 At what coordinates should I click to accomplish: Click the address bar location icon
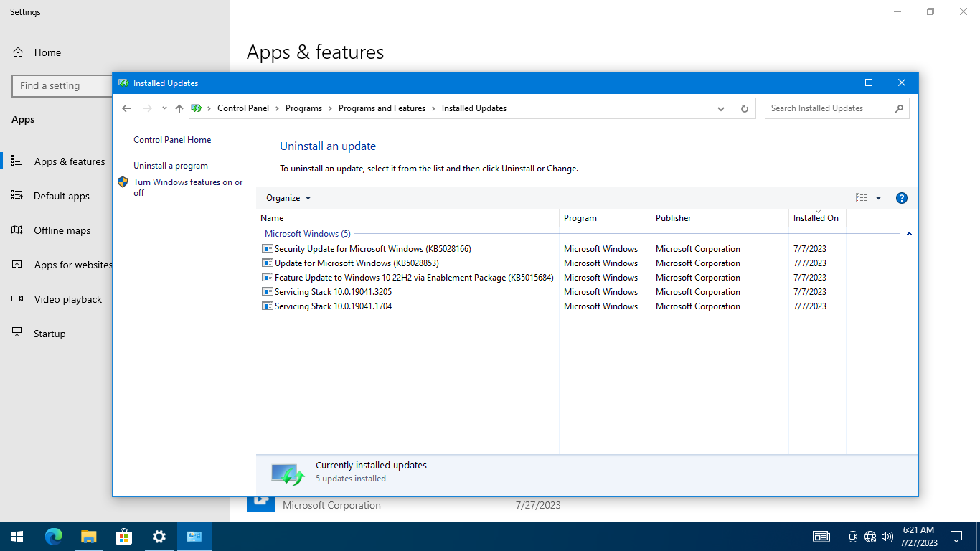[197, 108]
